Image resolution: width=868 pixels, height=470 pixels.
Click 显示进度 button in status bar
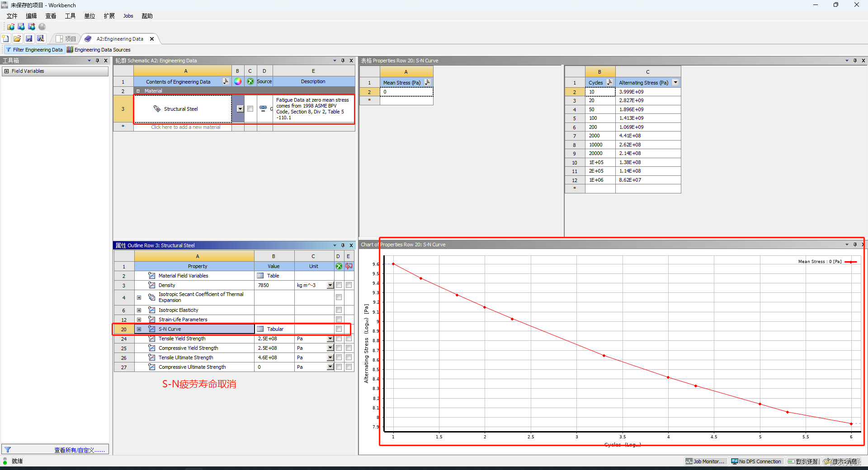803,461
